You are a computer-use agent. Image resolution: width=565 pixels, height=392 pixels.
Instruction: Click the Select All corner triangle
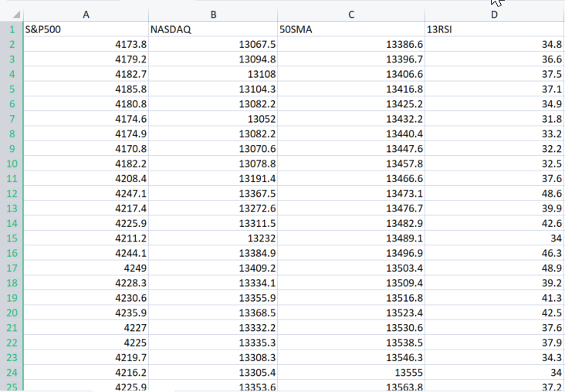[16, 15]
